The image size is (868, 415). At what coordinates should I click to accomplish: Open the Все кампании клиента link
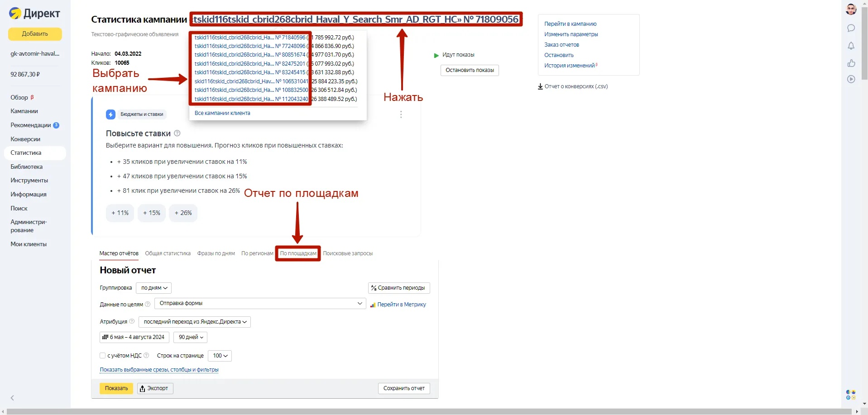tap(222, 113)
